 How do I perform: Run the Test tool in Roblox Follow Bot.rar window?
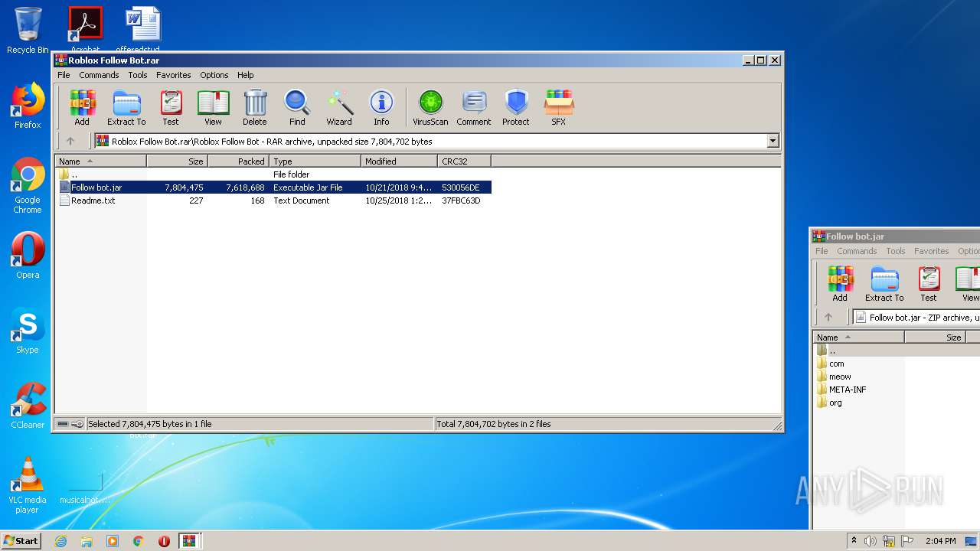point(171,108)
